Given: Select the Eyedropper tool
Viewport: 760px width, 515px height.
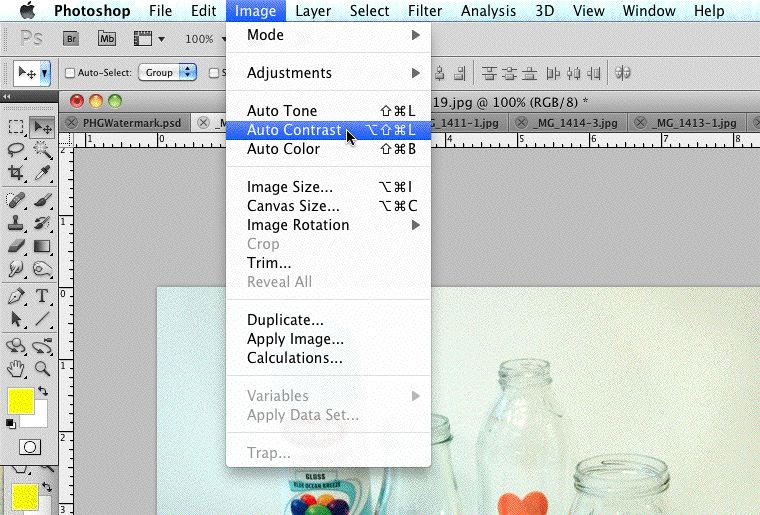Looking at the screenshot, I should pos(42,173).
